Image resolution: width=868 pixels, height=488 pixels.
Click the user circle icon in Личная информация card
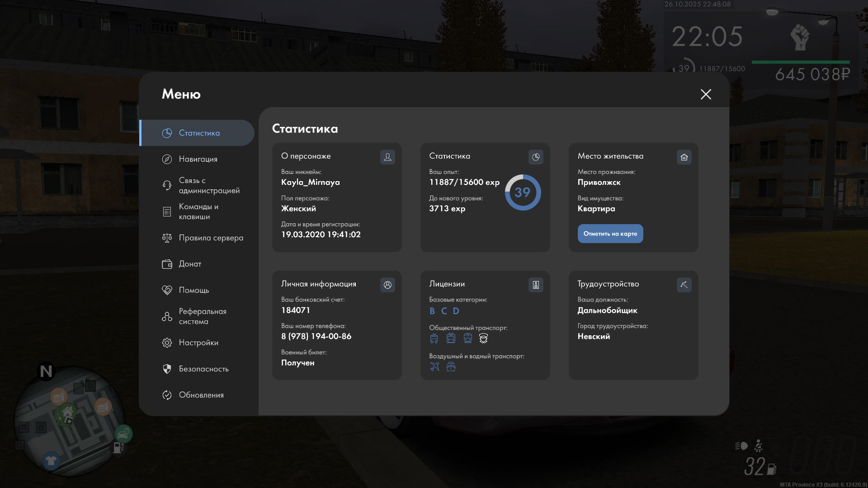[x=387, y=285]
